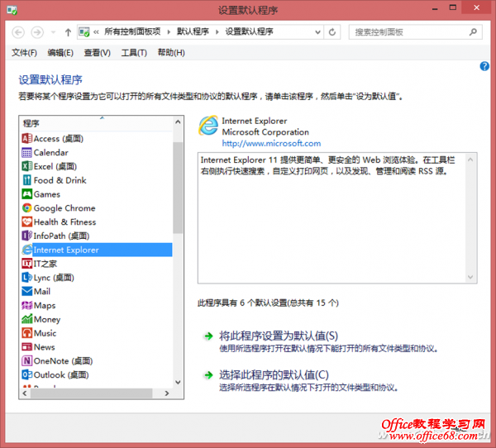The width and height of the screenshot is (496, 448).
Task: Select the Health & Fitness app icon
Action: [27, 222]
